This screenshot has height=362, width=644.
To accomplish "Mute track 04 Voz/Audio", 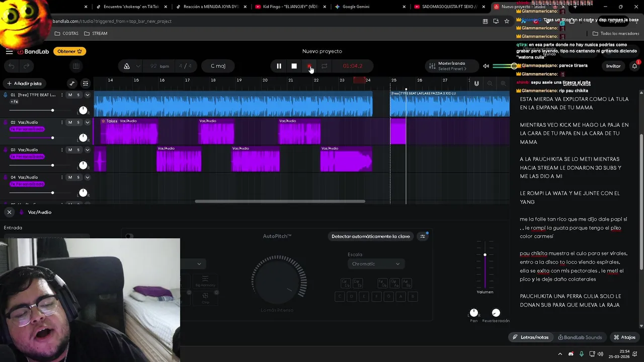I will coord(70,177).
